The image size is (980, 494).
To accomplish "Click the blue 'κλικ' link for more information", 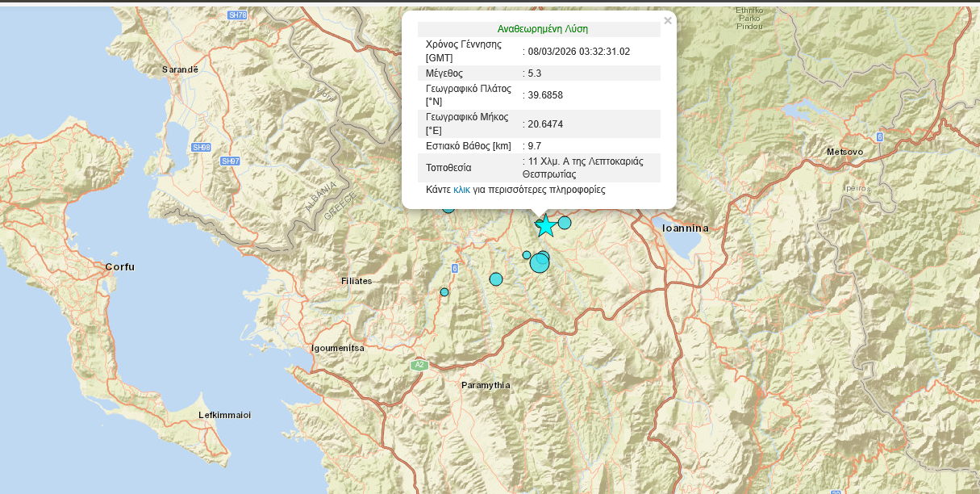I will click(461, 190).
